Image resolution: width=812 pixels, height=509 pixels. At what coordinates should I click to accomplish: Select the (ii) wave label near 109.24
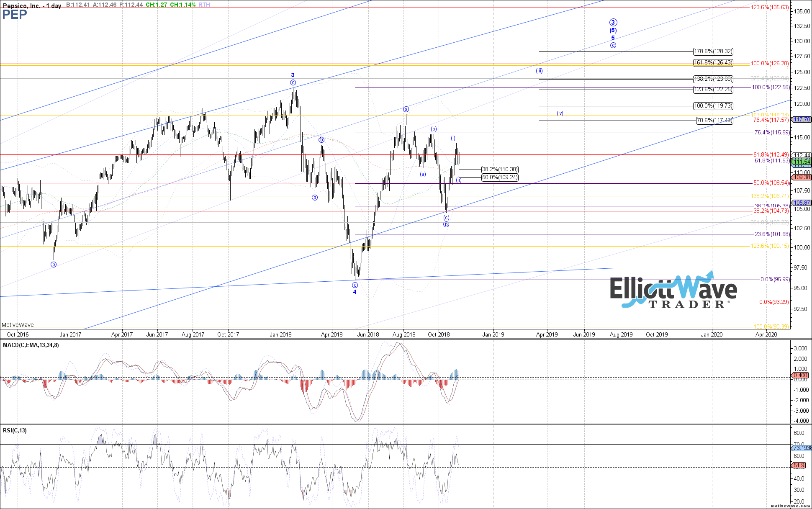pos(459,180)
